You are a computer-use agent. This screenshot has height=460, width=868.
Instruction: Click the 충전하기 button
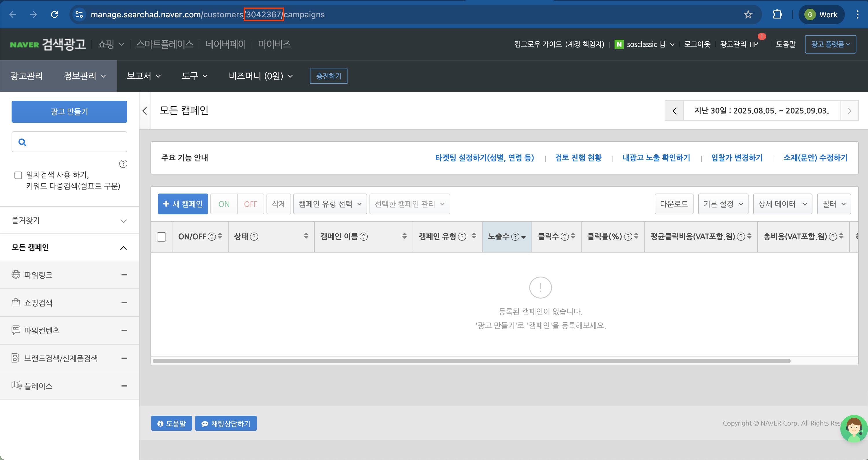coord(328,76)
